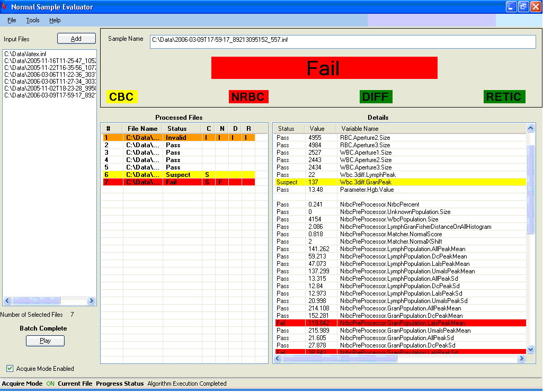The width and height of the screenshot is (543, 392).
Task: Click the Details scrollbar down arrow
Action: (x=531, y=350)
